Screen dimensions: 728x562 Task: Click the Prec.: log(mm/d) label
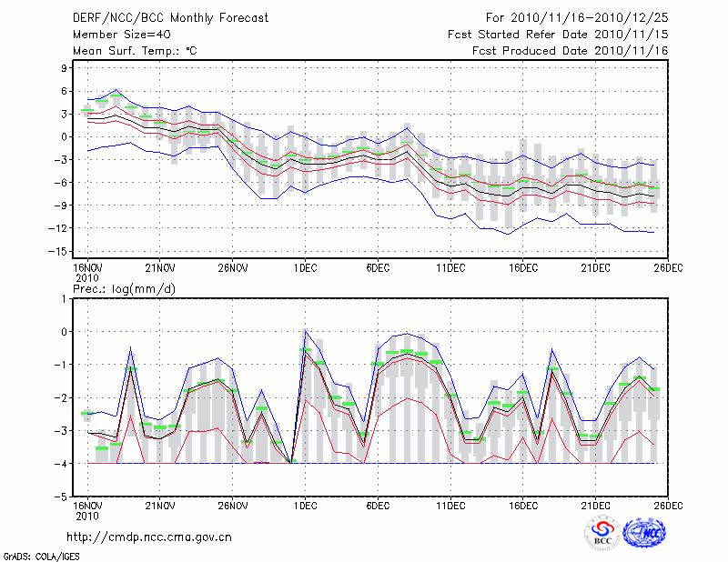tap(123, 288)
